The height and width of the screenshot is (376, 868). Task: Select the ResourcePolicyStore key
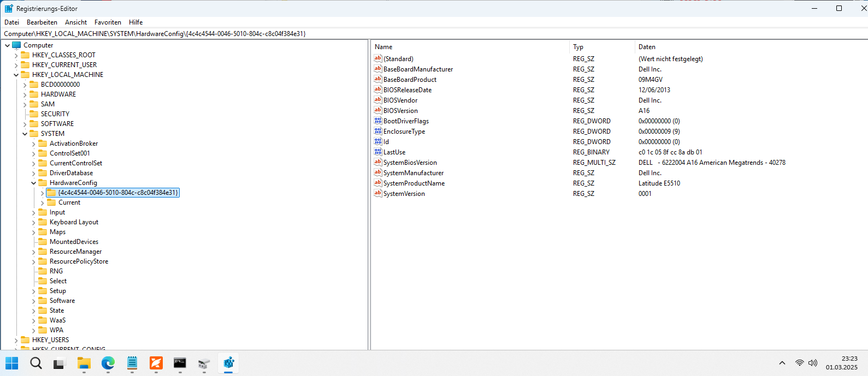click(x=79, y=261)
